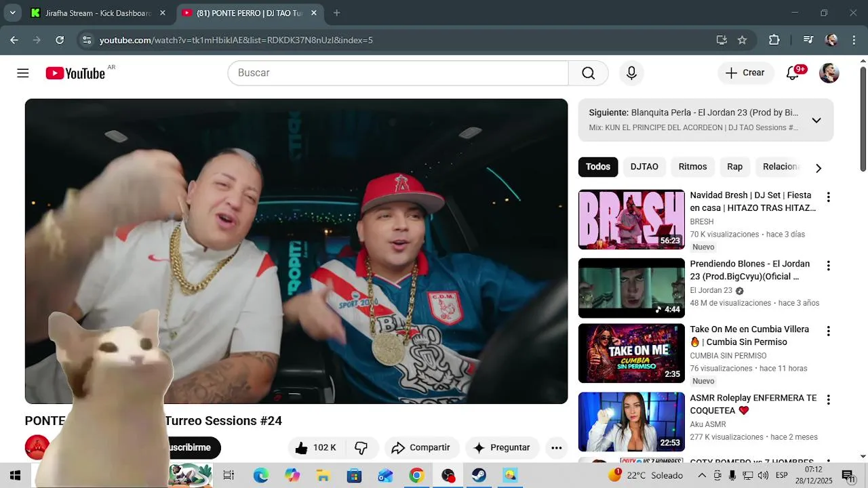Start voice search with microphone icon
The image size is (868, 488).
[631, 73]
